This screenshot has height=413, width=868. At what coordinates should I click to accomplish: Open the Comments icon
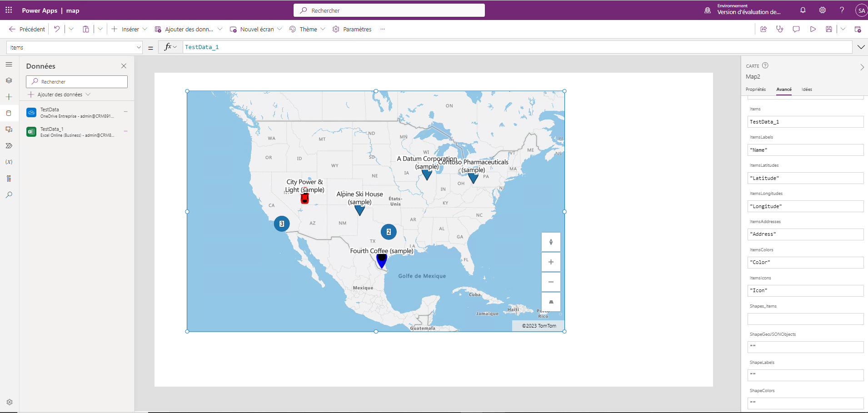(796, 29)
